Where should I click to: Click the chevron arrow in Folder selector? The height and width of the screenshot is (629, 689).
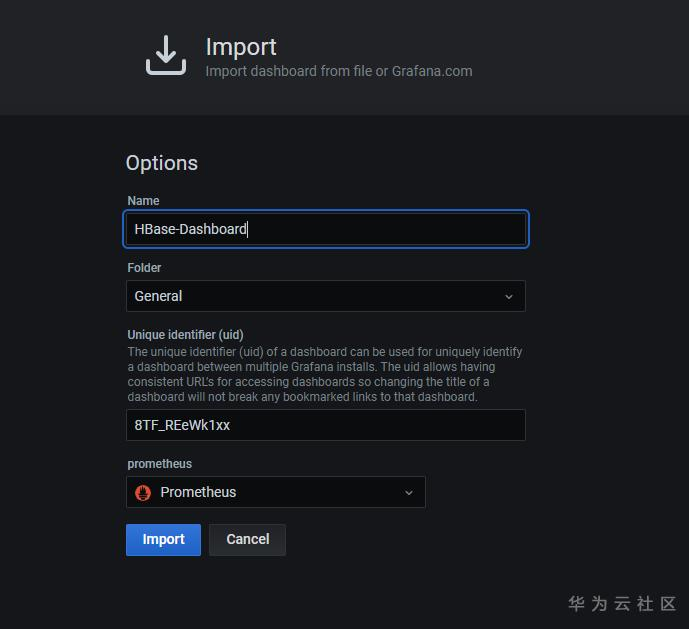click(508, 297)
